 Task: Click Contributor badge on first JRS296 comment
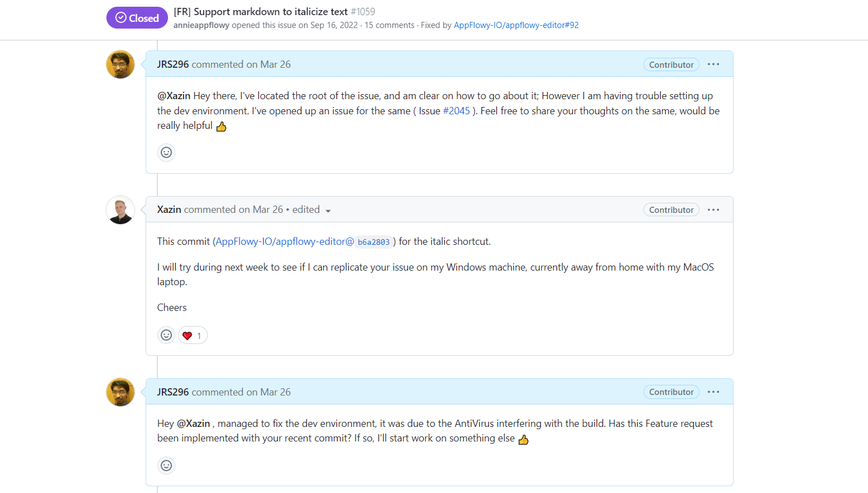pos(671,64)
